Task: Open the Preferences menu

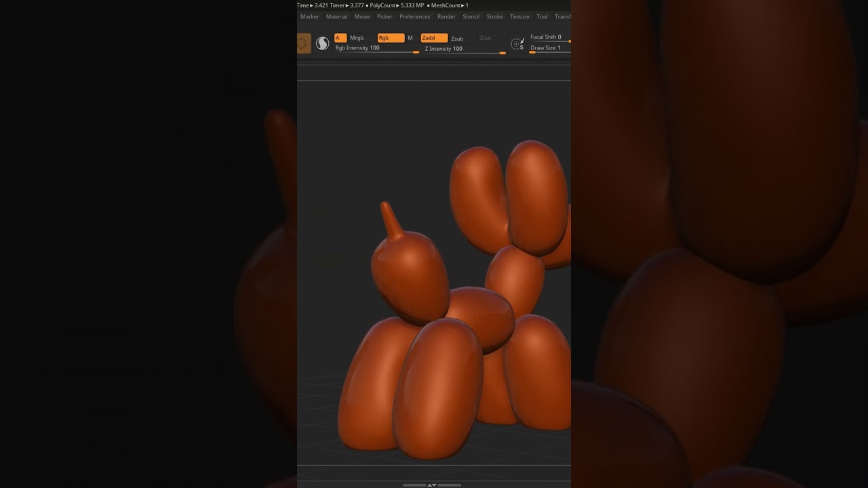Action: pos(414,16)
